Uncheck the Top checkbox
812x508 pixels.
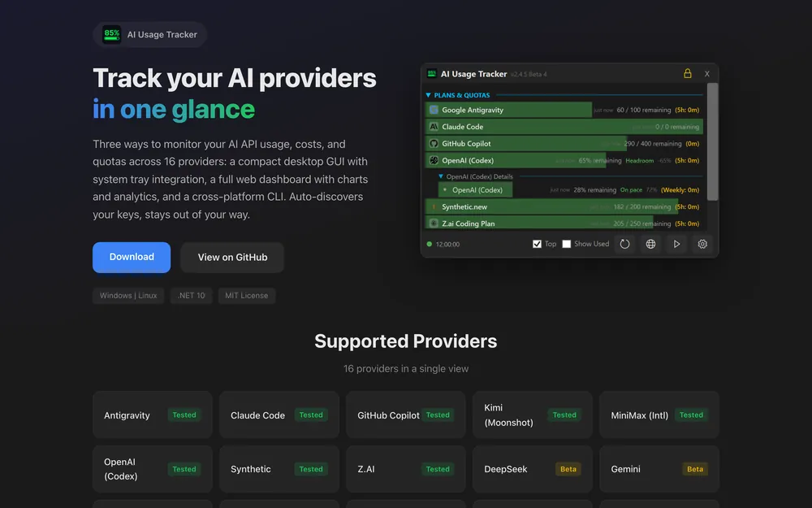click(537, 244)
